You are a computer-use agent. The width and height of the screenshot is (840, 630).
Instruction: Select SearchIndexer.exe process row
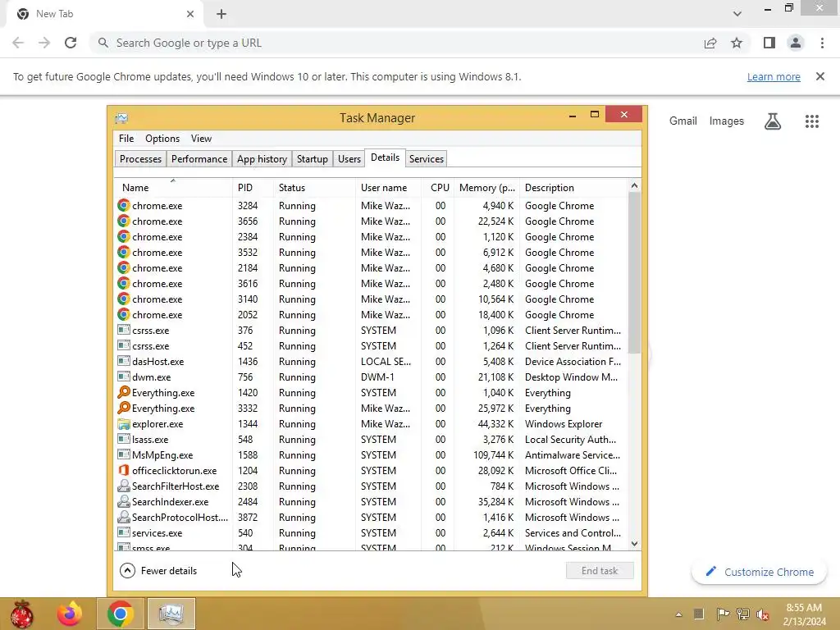(371, 501)
